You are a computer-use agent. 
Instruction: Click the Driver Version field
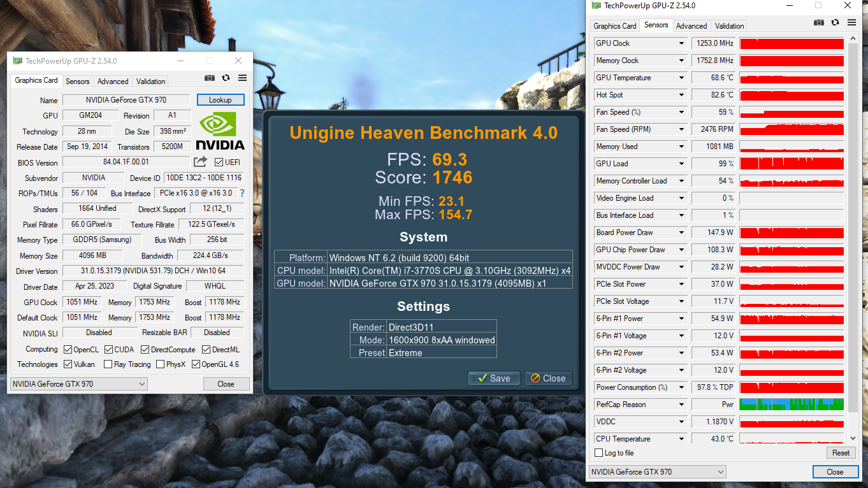(x=153, y=271)
